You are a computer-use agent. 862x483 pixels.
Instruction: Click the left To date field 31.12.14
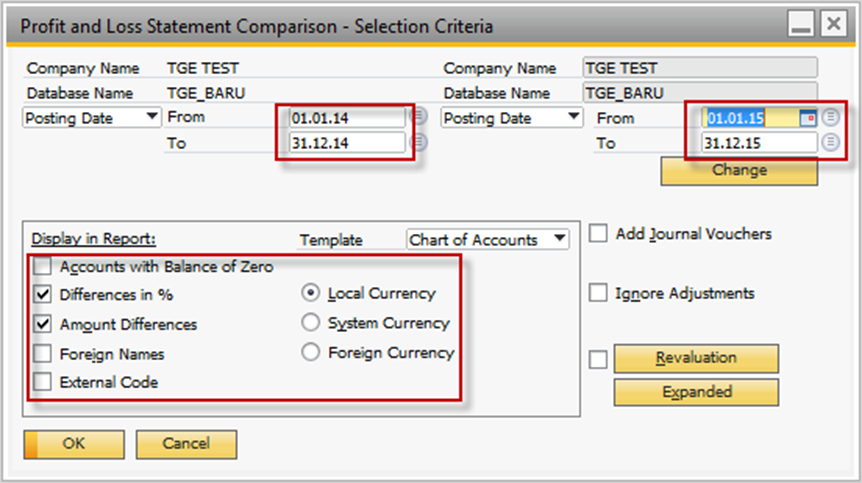coord(347,143)
